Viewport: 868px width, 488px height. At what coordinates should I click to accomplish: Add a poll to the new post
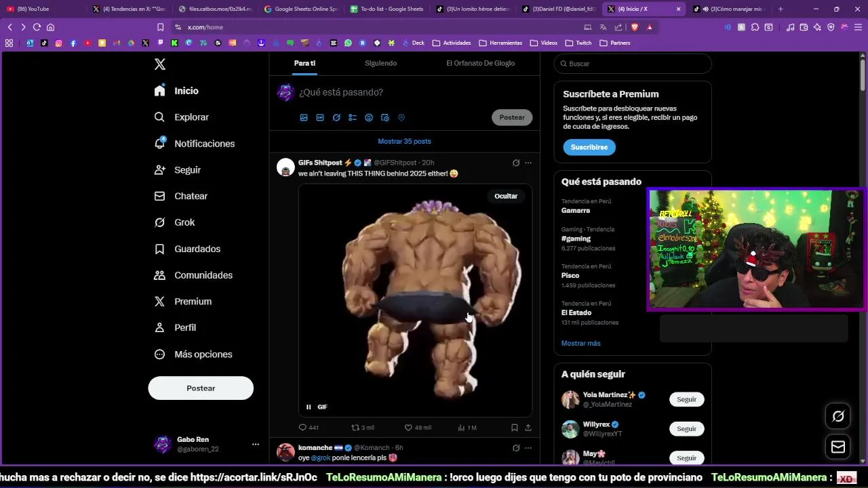click(x=353, y=117)
